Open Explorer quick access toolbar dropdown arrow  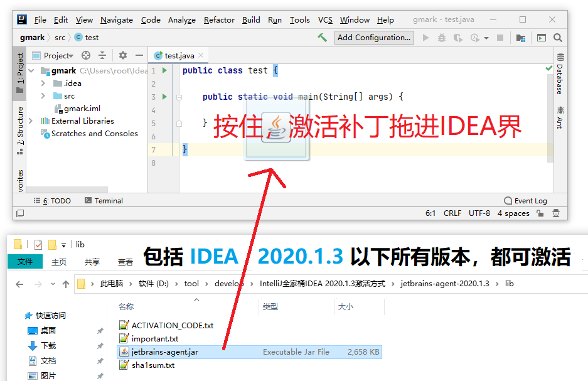pos(64,245)
